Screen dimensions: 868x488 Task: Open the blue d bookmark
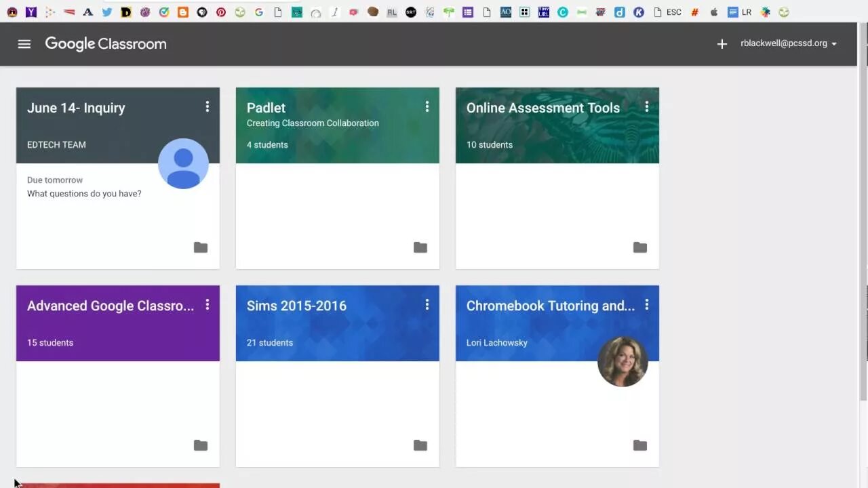click(619, 12)
